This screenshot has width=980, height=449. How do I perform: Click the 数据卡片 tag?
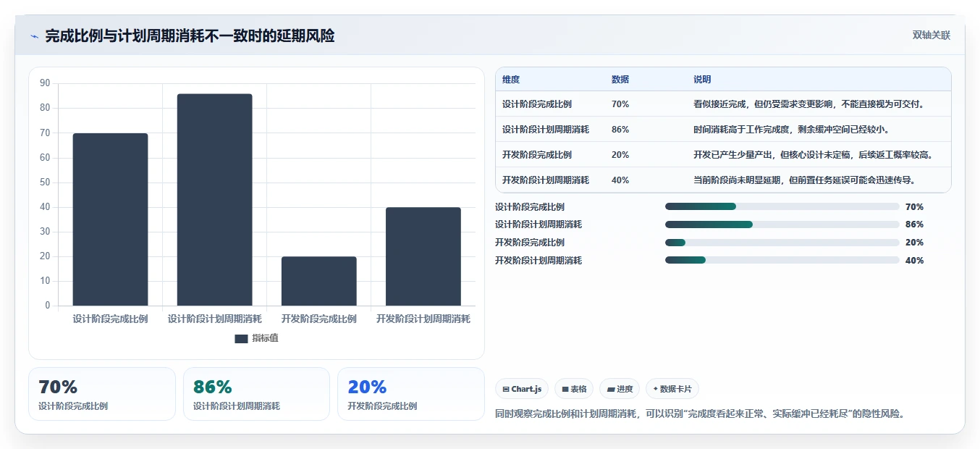[672, 389]
